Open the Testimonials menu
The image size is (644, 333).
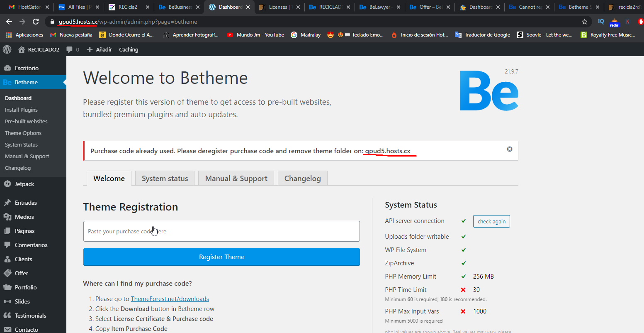pos(33,316)
